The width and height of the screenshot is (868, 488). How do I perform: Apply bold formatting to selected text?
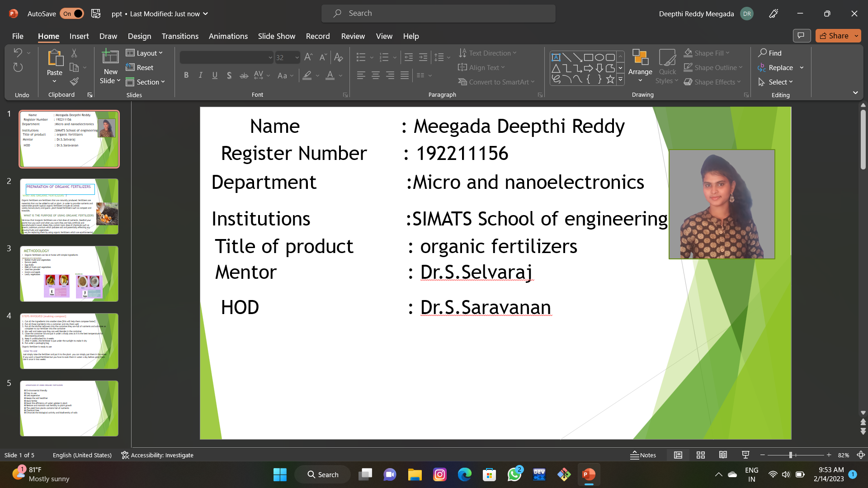pos(186,75)
